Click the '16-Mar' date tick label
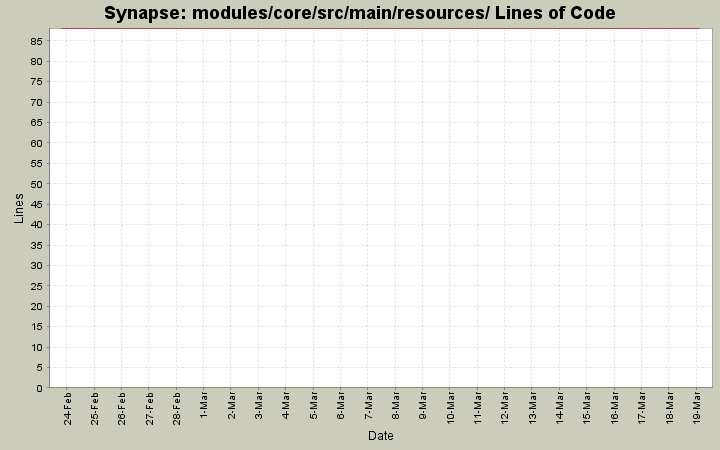 pyautogui.click(x=615, y=408)
